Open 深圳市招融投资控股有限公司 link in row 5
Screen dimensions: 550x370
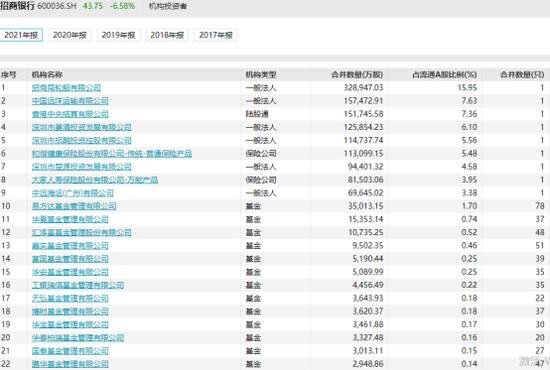[x=82, y=140]
